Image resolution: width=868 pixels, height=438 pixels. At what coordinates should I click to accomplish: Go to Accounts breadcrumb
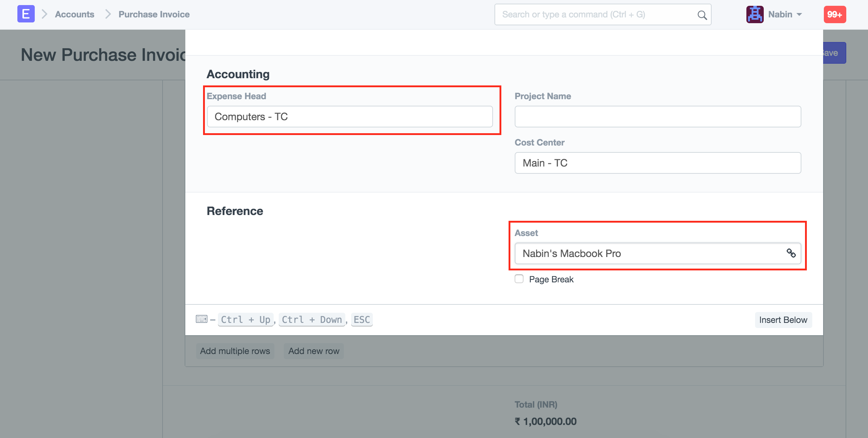75,14
